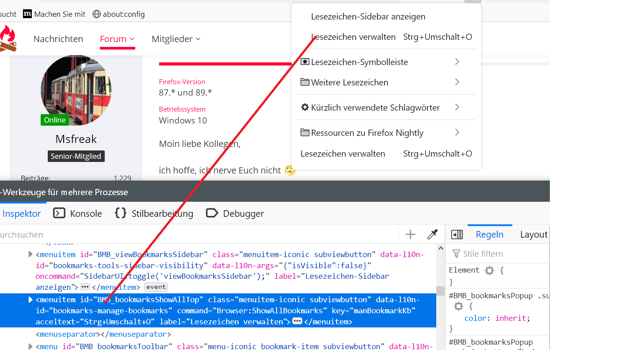Click the campfire logo of the forum

click(x=8, y=38)
